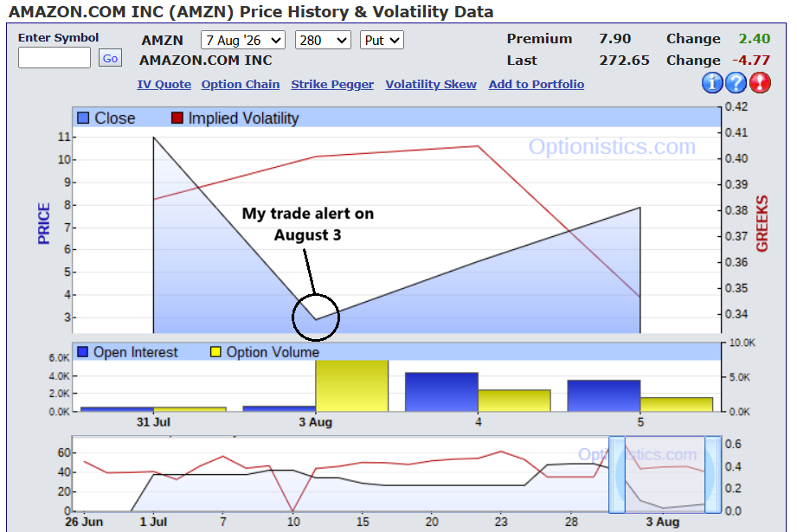Click the right handle of range selector
Screen dimensions: 797x532
pyautogui.click(x=713, y=475)
